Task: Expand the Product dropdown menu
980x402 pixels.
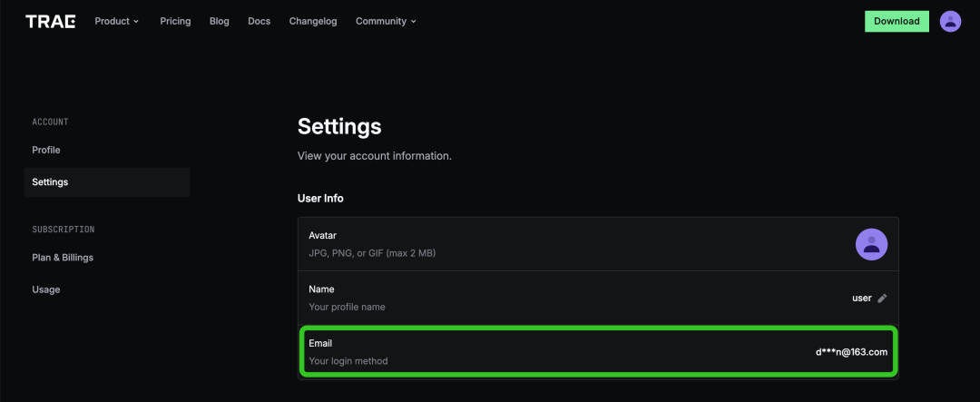Action: coord(117,21)
